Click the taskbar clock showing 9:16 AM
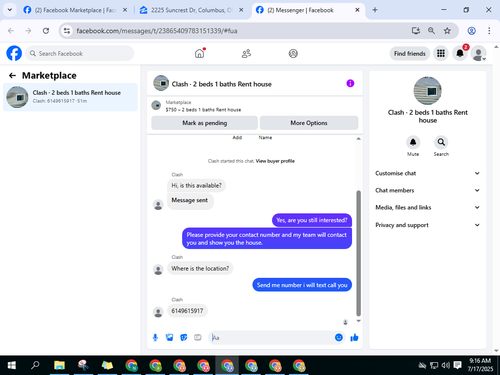Viewport: 500px width, 375px height. pyautogui.click(x=480, y=365)
